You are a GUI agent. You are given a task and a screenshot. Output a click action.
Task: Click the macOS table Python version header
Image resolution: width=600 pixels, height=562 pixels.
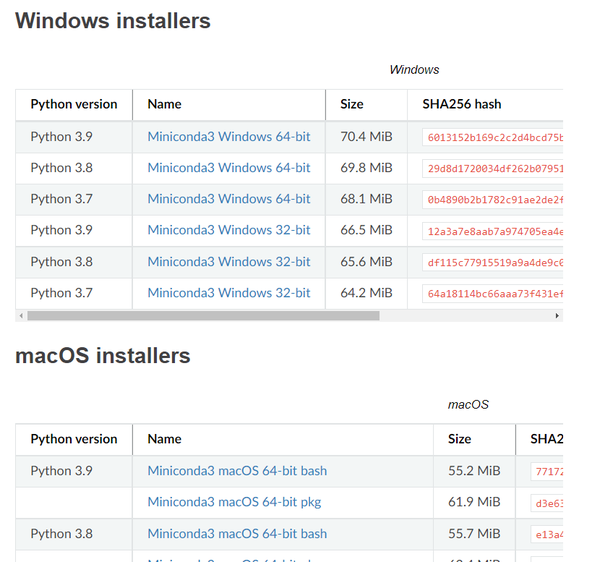pyautogui.click(x=74, y=439)
